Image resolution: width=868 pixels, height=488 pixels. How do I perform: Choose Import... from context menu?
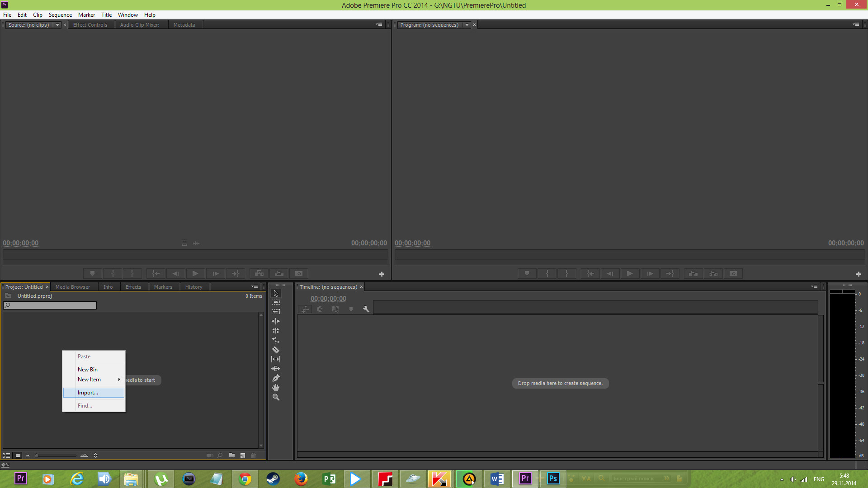click(94, 393)
